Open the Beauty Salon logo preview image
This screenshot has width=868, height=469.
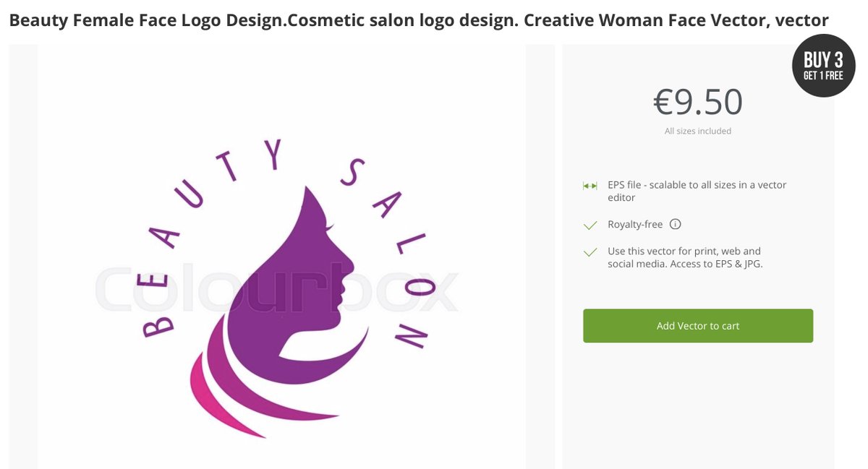pyautogui.click(x=282, y=257)
